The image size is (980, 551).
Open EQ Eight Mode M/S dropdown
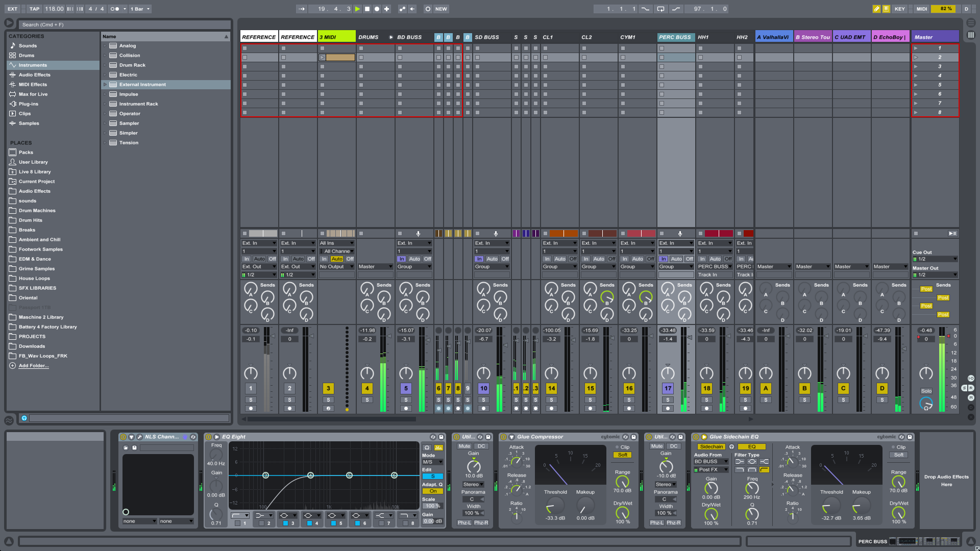point(432,462)
